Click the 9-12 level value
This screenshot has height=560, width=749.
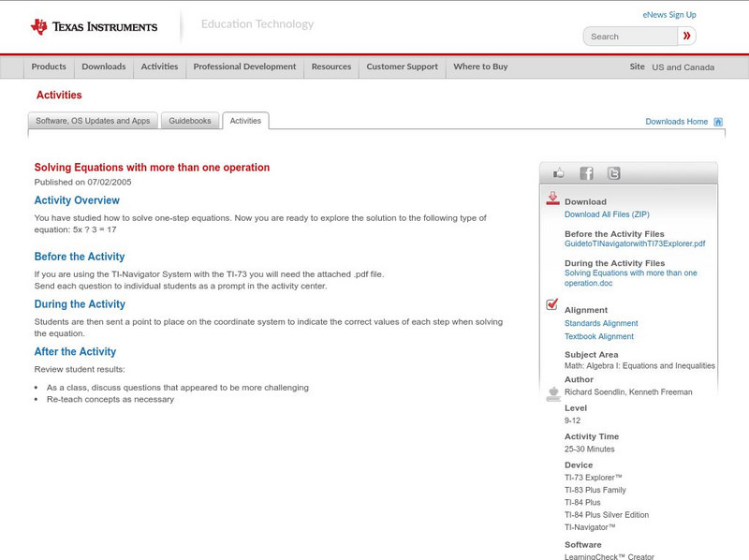(572, 421)
